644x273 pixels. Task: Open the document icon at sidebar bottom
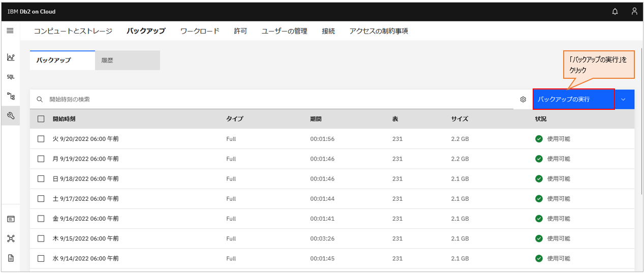coord(11,258)
